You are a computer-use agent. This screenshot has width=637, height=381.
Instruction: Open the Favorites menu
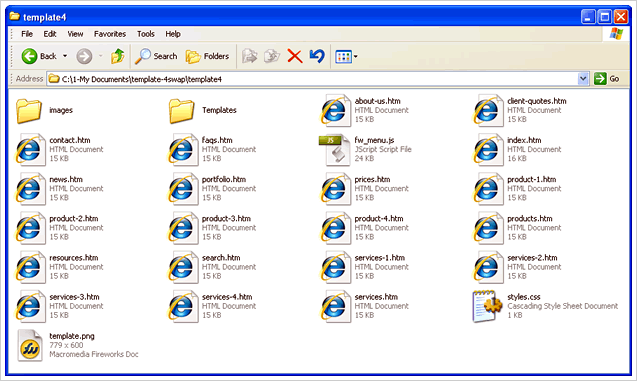[110, 34]
